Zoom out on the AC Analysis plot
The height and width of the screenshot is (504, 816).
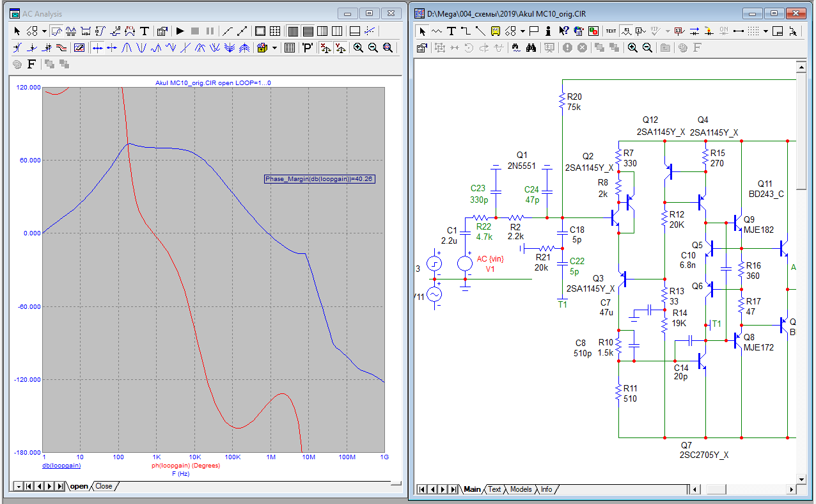[372, 47]
